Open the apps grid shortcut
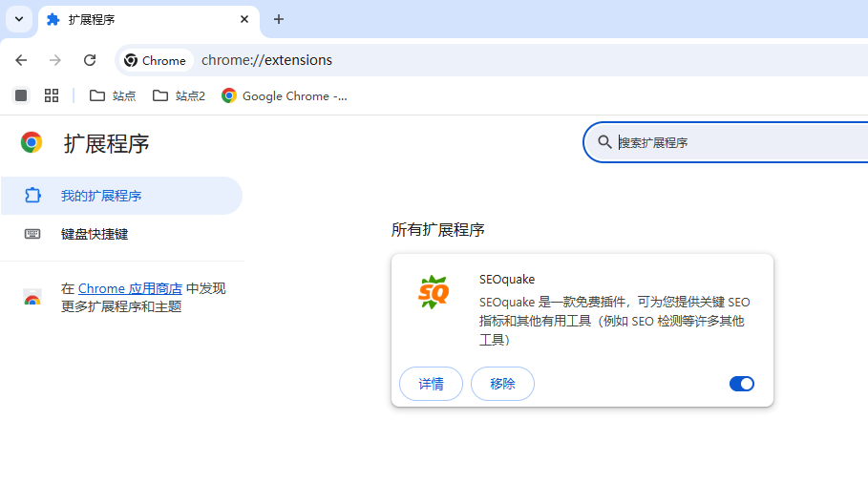 tap(52, 95)
